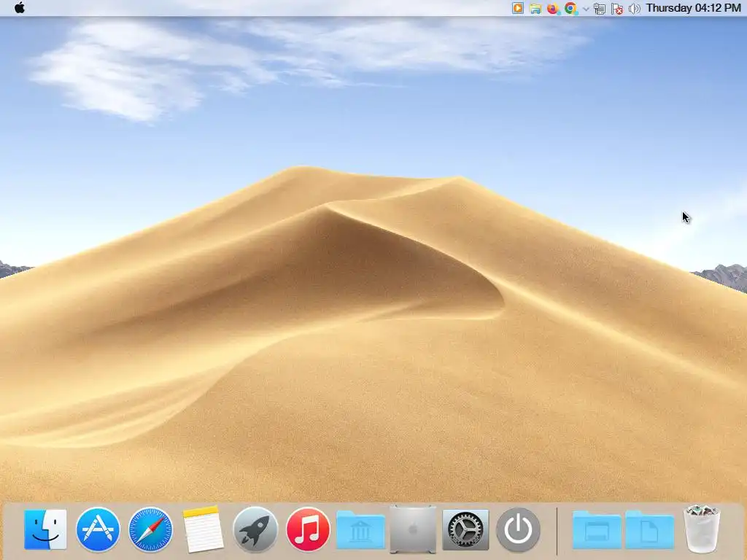Click the Action Center flag icon

coord(617,9)
